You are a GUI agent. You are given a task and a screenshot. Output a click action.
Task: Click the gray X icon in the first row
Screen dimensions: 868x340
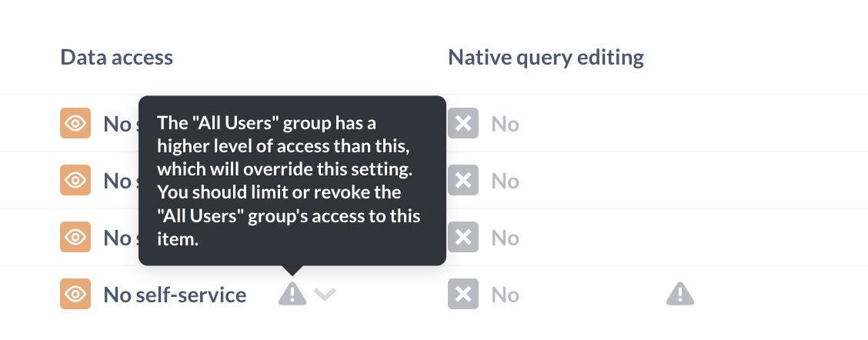coord(463,123)
